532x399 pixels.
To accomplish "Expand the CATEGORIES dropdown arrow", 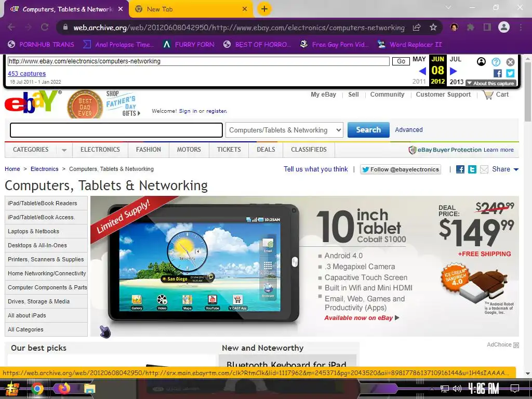I will coord(64,150).
